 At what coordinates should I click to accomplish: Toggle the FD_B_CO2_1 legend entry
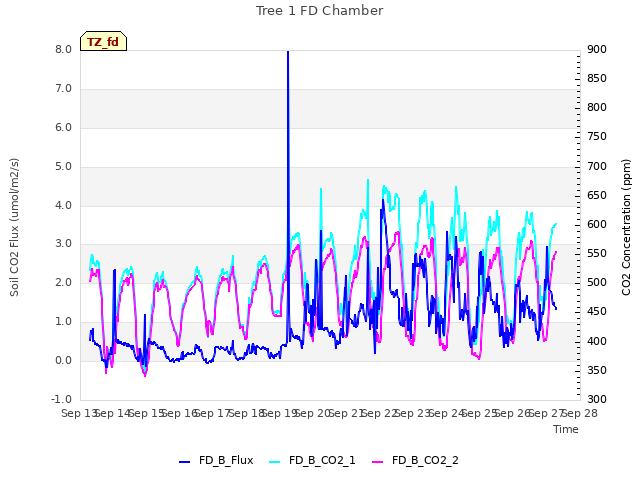click(x=313, y=461)
